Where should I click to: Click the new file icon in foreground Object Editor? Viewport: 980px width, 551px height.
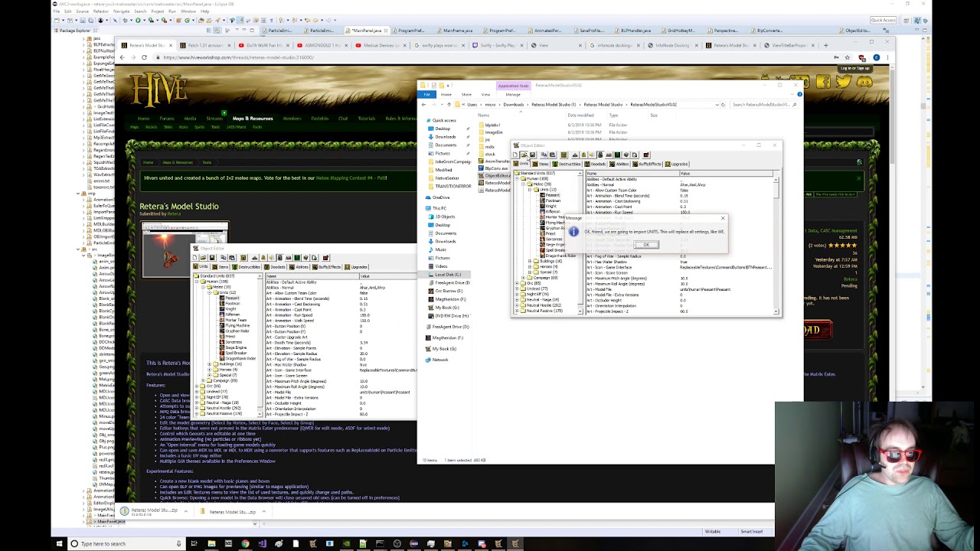tap(515, 155)
